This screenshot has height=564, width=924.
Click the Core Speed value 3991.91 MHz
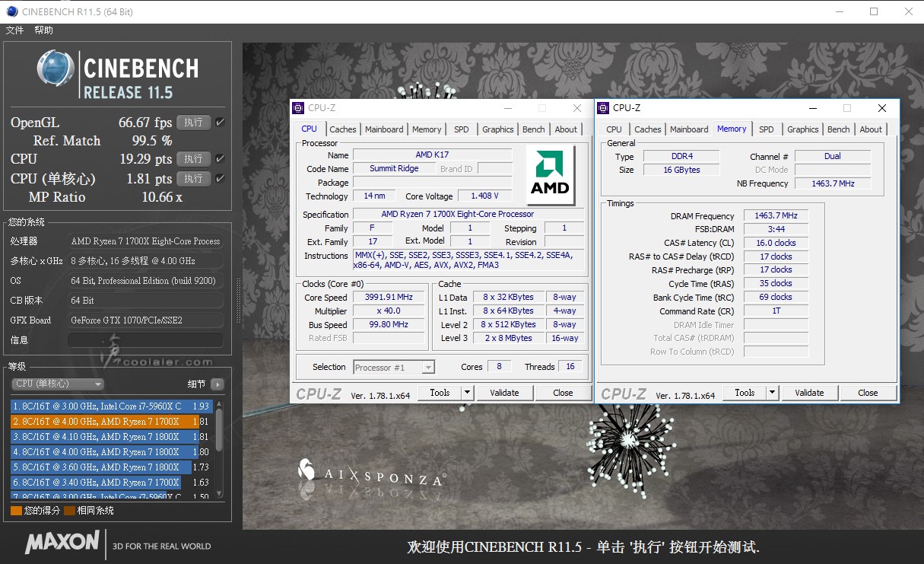point(390,297)
